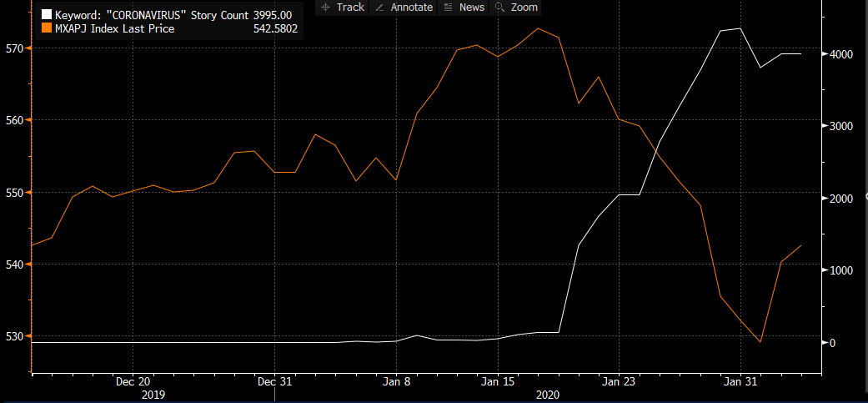The image size is (868, 403).
Task: Select the MXAPJ Index Last Price legend label
Action: 114,28
